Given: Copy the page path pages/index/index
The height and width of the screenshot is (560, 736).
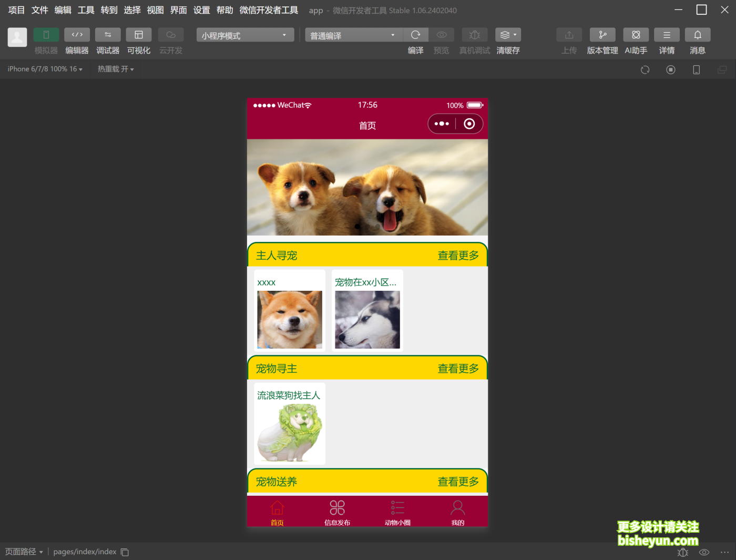Looking at the screenshot, I should click(x=125, y=552).
